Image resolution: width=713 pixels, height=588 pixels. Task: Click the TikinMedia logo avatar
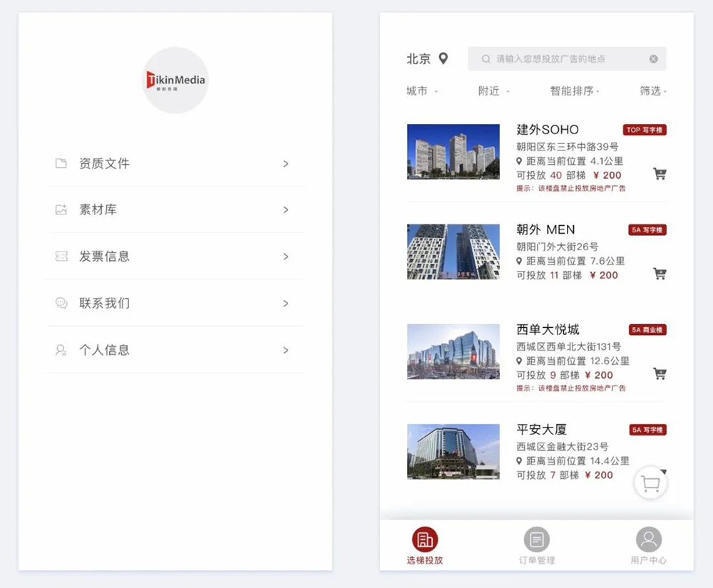click(x=175, y=81)
